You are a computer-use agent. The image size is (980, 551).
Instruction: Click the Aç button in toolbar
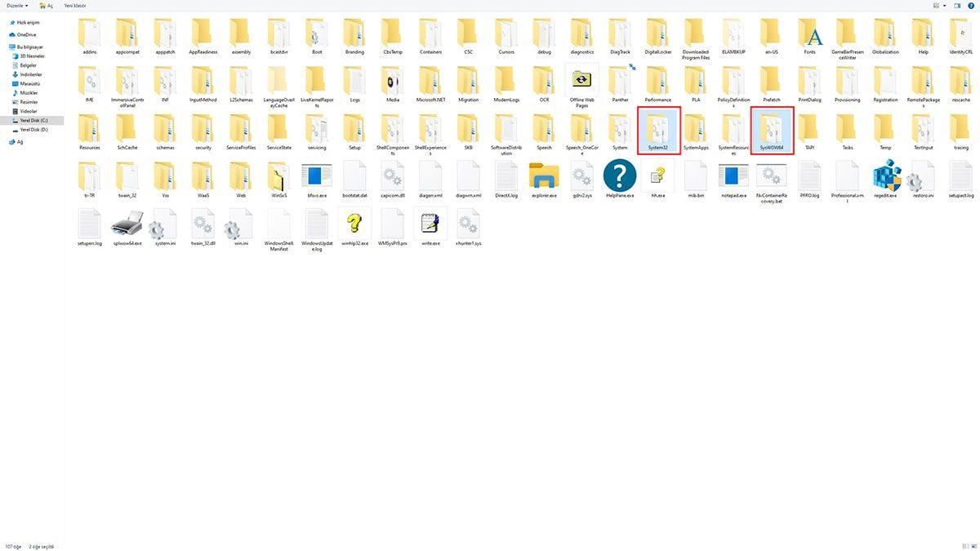pyautogui.click(x=46, y=6)
